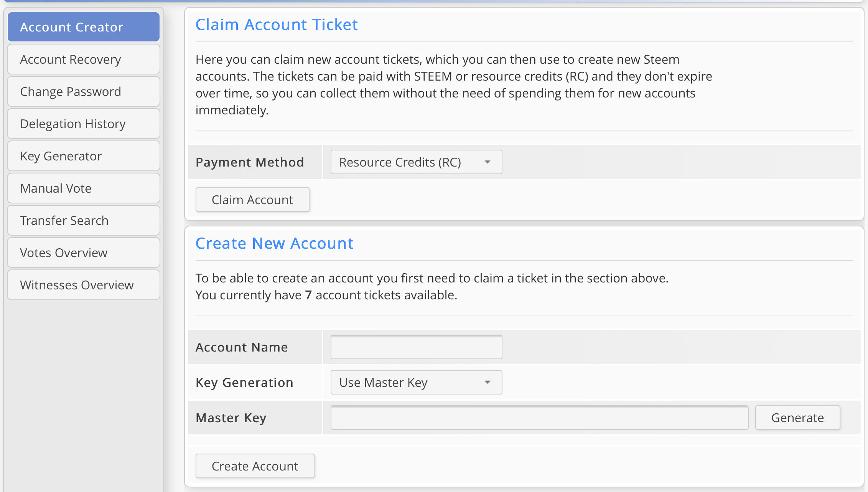Image resolution: width=868 pixels, height=492 pixels.
Task: Open the Account Creator sidebar item
Action: click(83, 27)
